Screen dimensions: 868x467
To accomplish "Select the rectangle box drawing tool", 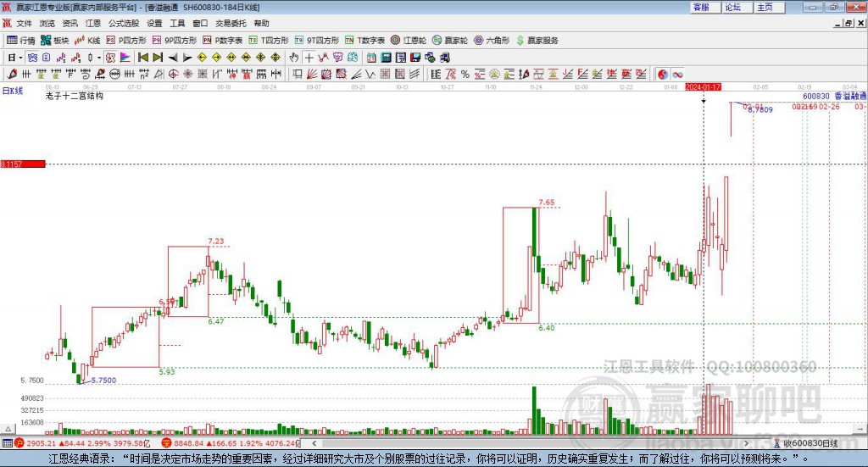I will pos(298,74).
